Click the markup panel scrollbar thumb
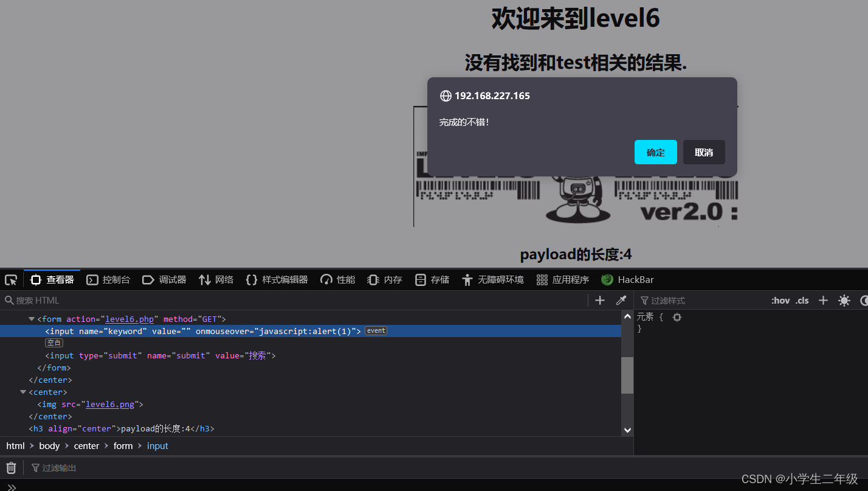Image resolution: width=868 pixels, height=491 pixels. point(627,375)
